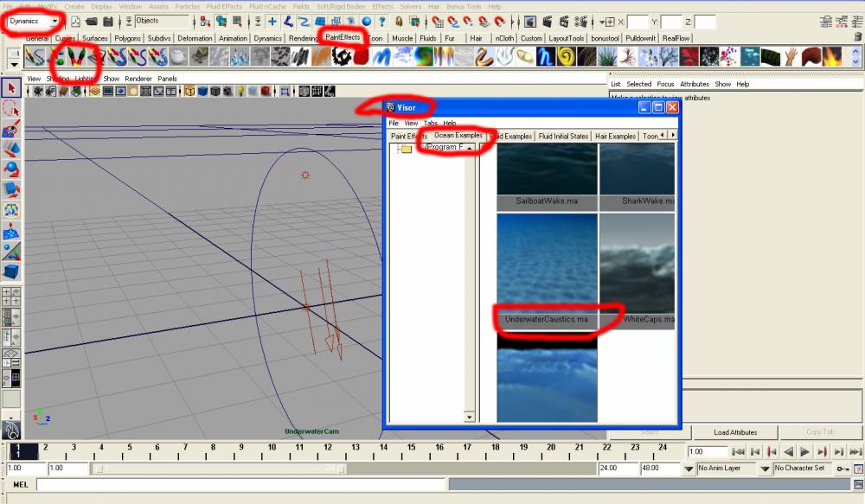This screenshot has height=504, width=865.
Task: Toggle smooth shade blue cube icon
Action: click(x=202, y=91)
